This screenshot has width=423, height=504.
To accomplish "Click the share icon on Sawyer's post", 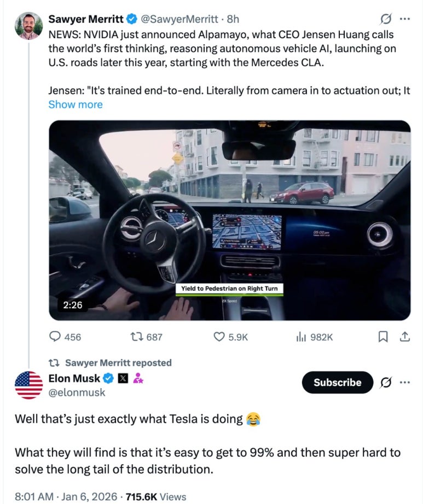I will pos(405,337).
